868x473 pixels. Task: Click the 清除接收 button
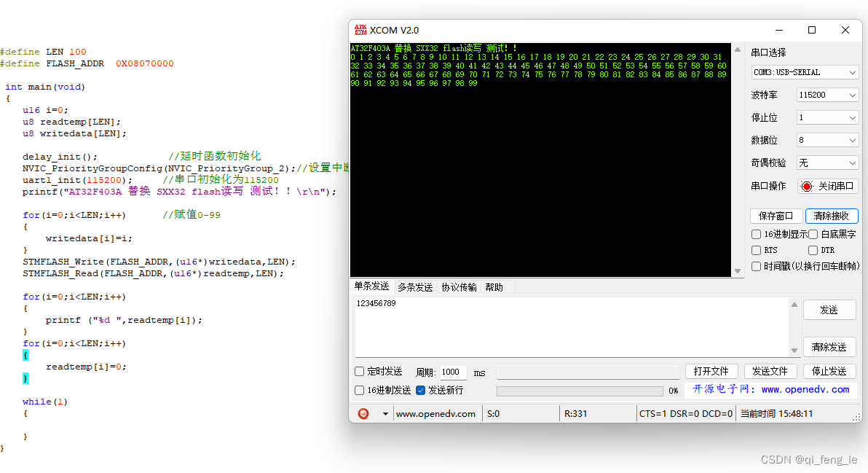point(832,216)
